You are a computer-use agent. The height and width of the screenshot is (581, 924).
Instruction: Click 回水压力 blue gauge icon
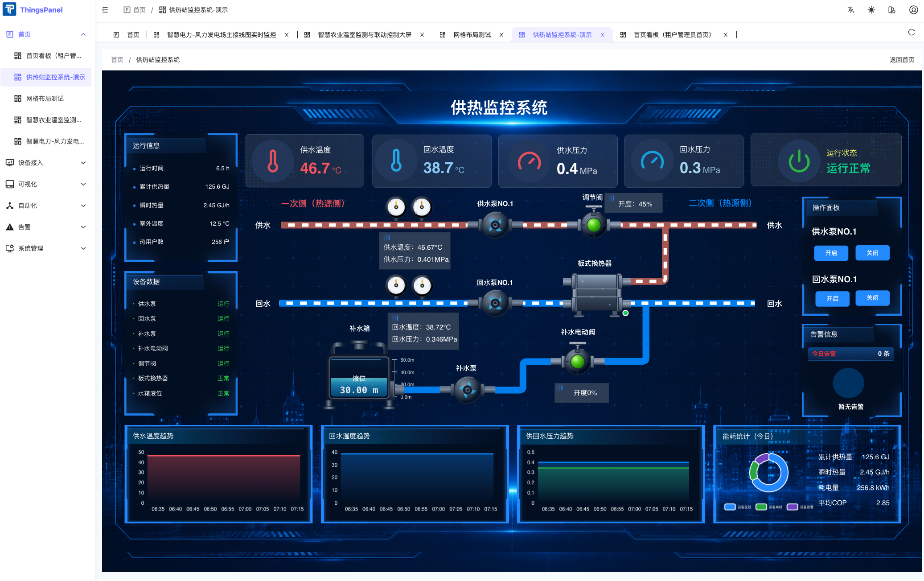(652, 161)
